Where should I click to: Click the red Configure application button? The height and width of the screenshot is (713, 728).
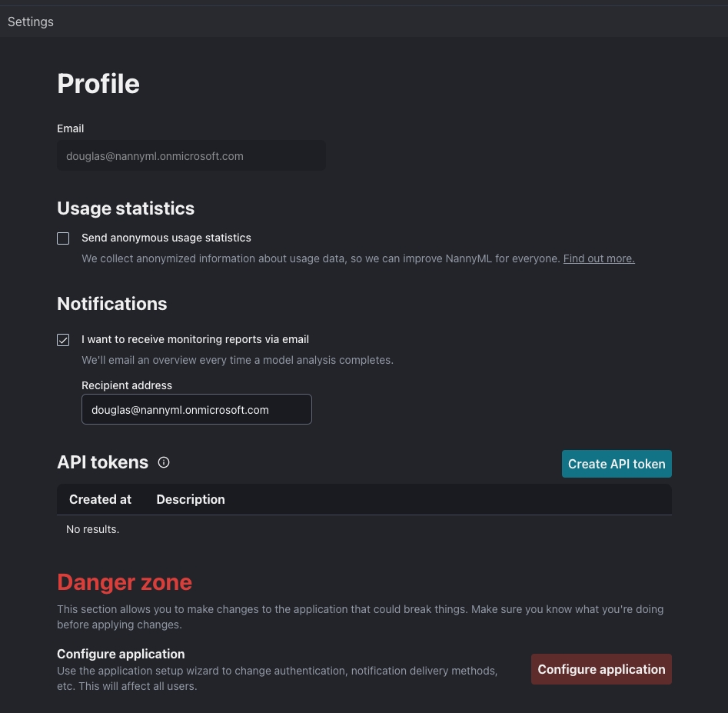[601, 669]
